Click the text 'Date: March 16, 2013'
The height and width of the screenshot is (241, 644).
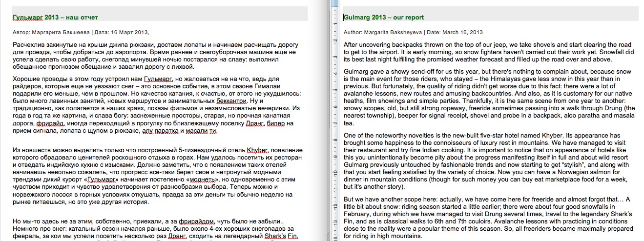(455, 33)
